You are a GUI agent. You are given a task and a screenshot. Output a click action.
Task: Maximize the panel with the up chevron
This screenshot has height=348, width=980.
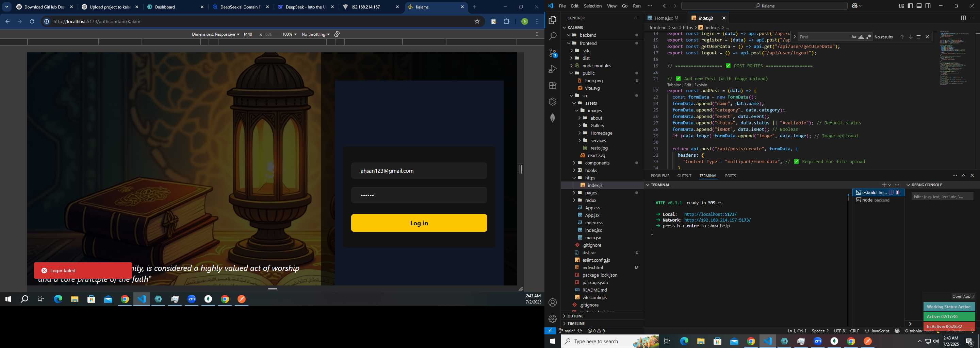(x=963, y=175)
